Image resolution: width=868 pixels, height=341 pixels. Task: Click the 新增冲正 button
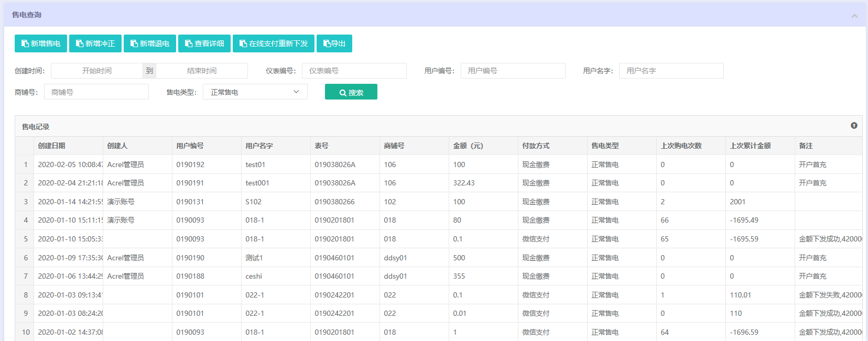(95, 43)
